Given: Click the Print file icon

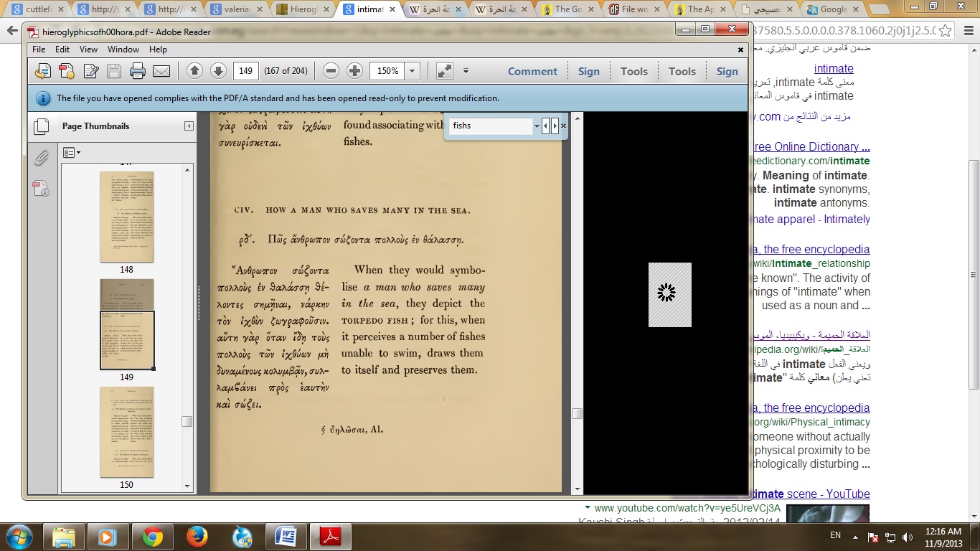Looking at the screenshot, I should [138, 71].
